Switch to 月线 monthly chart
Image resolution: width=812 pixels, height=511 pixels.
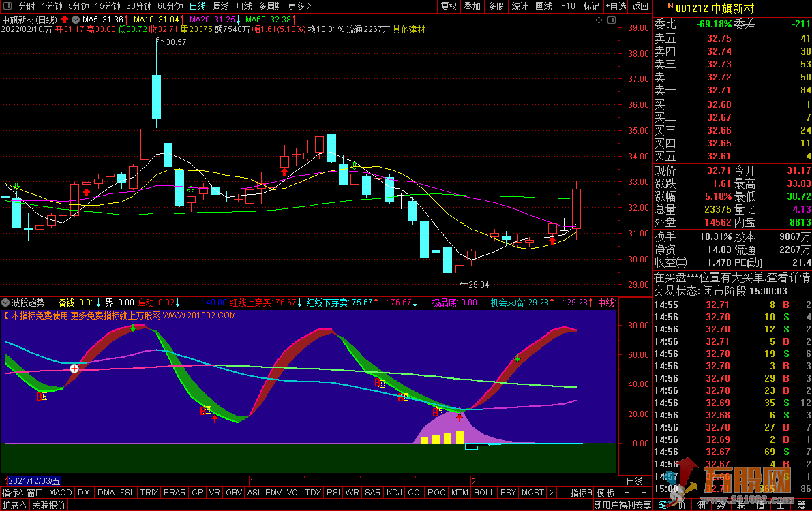tap(243, 6)
